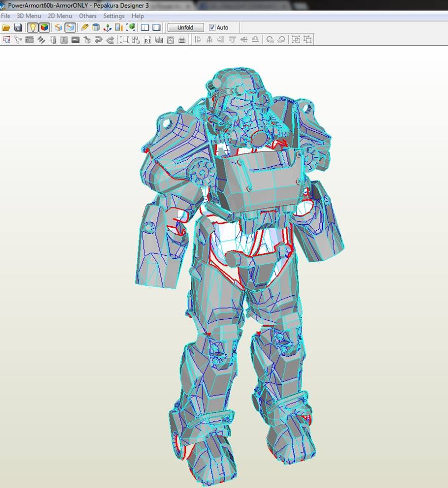Toggle the light bulb lighting button

[33, 27]
